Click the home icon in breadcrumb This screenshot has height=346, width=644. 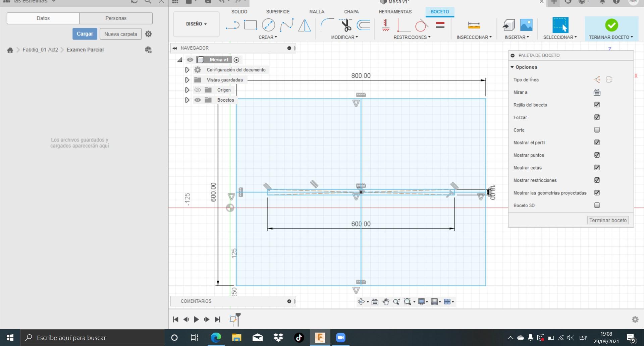[10, 50]
